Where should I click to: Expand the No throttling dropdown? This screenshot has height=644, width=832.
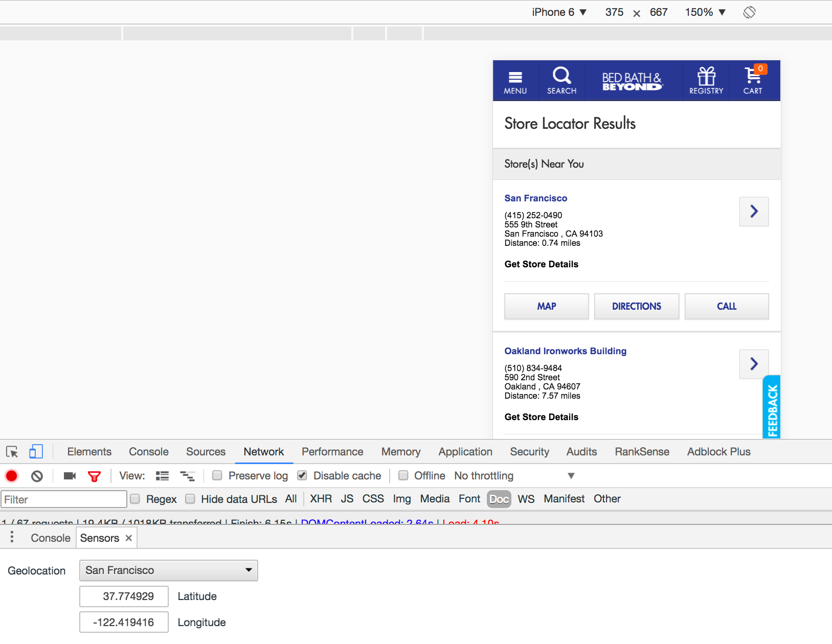[514, 476]
